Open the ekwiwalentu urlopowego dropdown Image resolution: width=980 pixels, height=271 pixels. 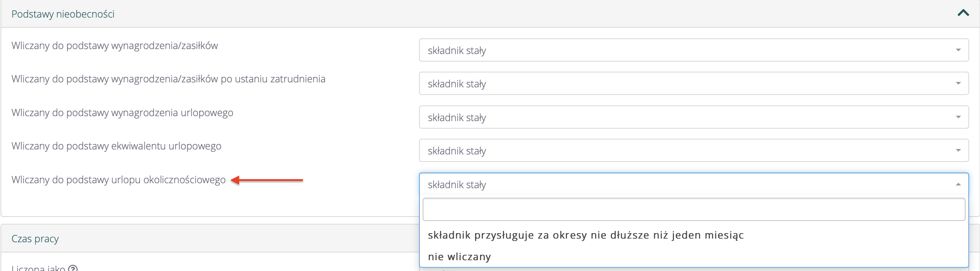point(693,150)
